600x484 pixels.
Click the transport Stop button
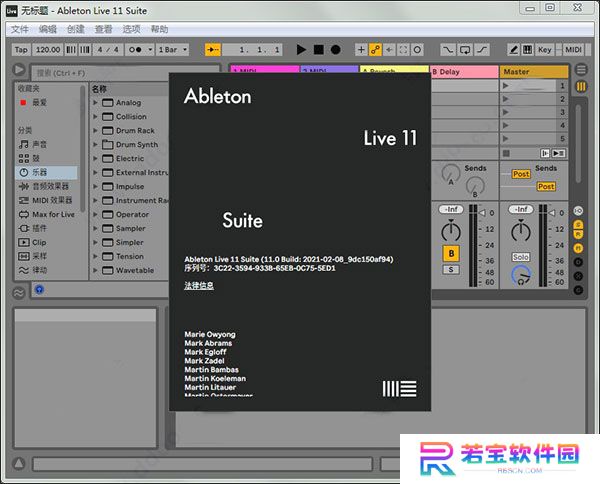318,50
